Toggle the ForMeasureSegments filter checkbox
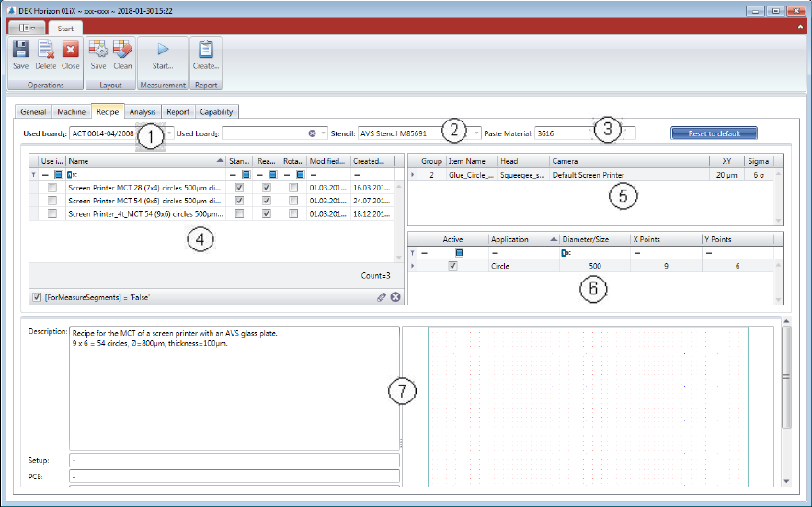The width and height of the screenshot is (812, 507). click(x=36, y=296)
